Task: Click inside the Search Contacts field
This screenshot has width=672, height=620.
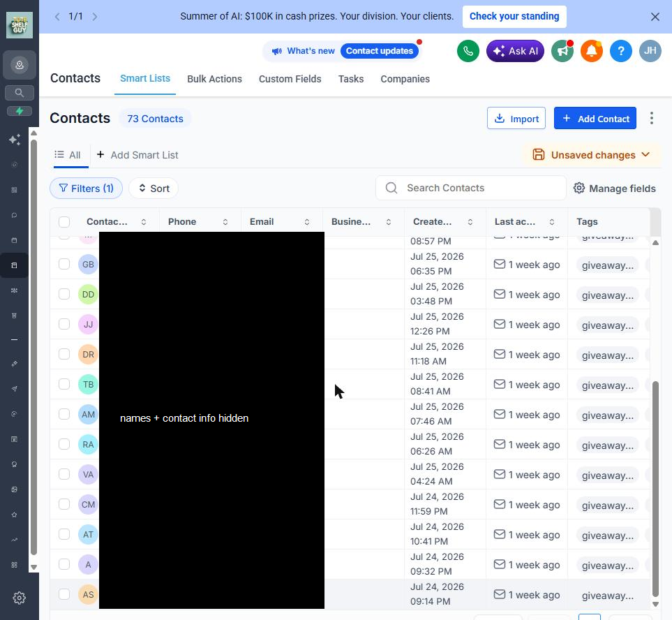Action: (x=470, y=188)
